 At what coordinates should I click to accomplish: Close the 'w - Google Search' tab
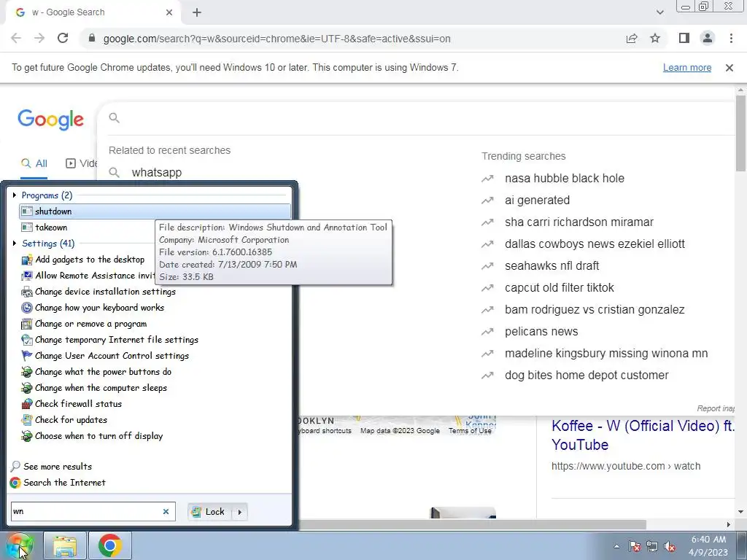click(169, 12)
